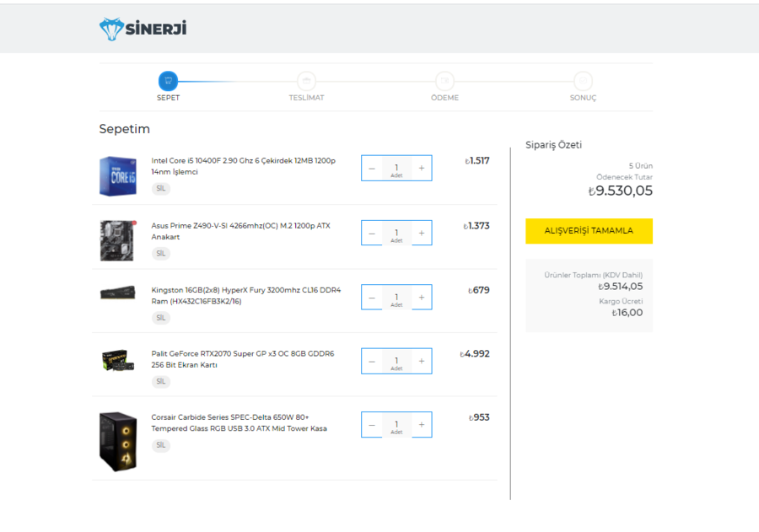Viewport: 759px width, 532px height.
Task: Click the Palit RTX2070 quantity field
Action: coord(396,362)
